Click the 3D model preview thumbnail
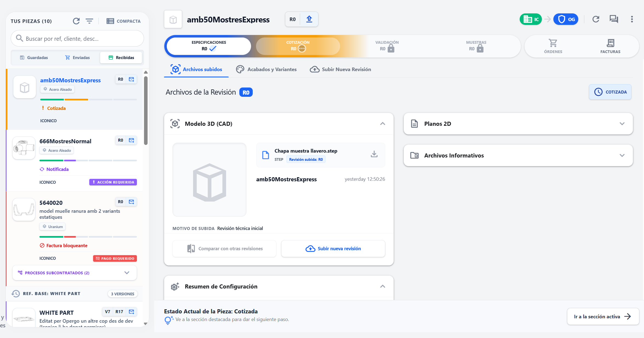Viewport: 644px width, 338px height. pos(209,180)
